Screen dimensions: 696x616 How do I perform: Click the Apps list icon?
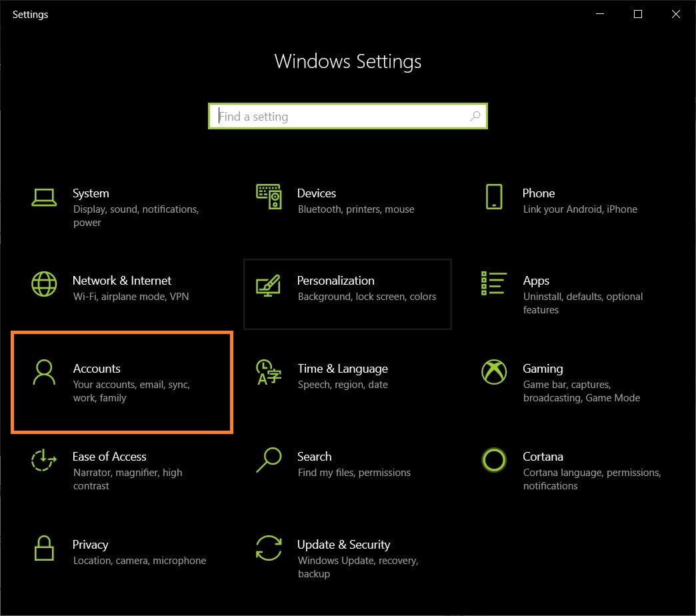tap(493, 283)
